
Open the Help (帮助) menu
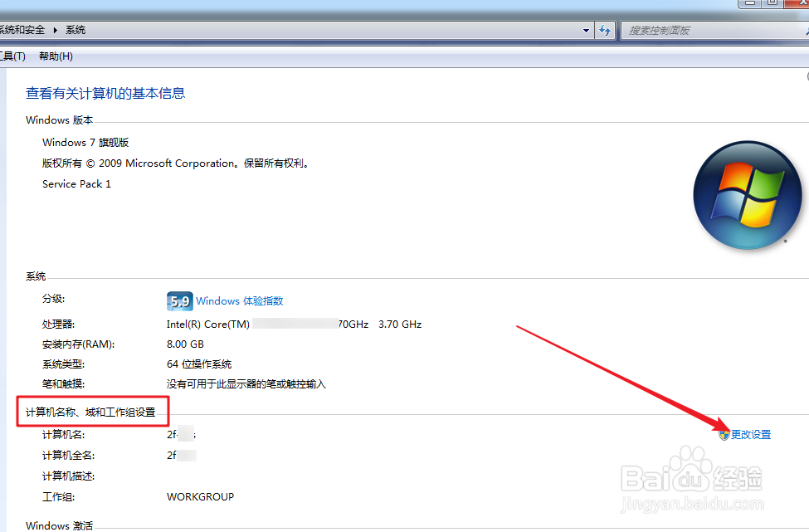point(56,56)
